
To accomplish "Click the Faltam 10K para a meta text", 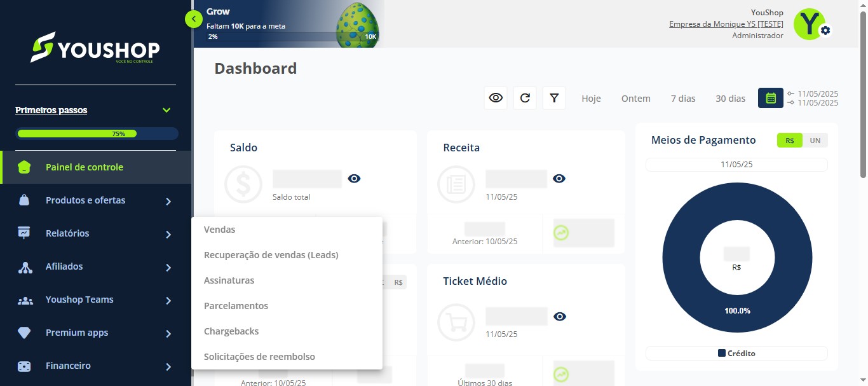I will tap(246, 26).
